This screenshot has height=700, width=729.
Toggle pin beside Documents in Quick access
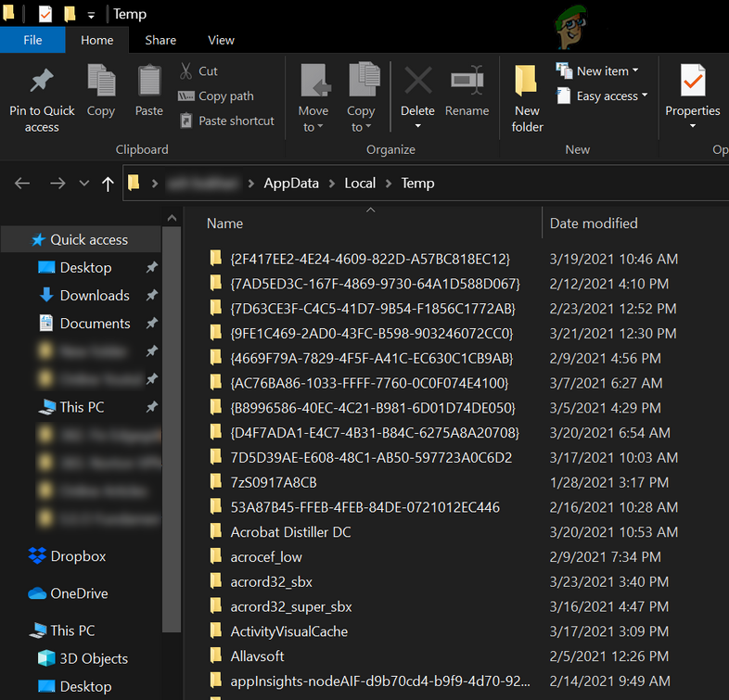tap(152, 324)
